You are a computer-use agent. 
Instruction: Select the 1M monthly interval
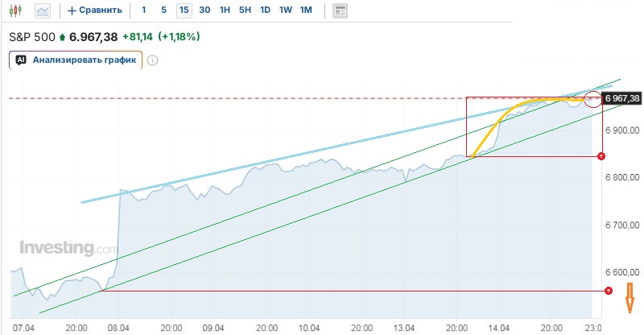pos(305,10)
